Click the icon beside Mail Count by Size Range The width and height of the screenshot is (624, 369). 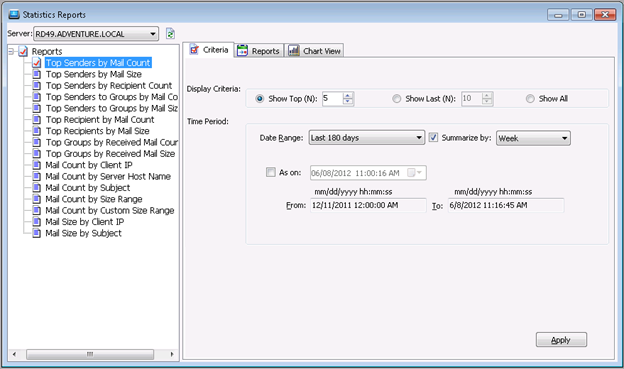tap(37, 199)
